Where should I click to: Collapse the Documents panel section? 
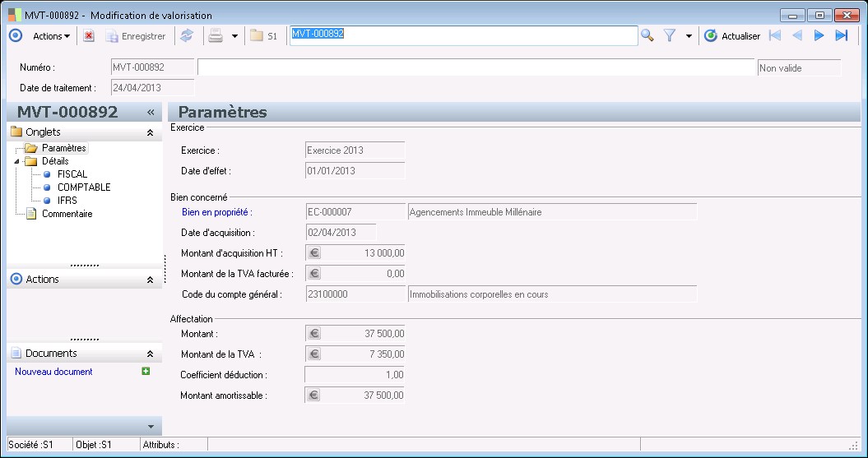(150, 354)
